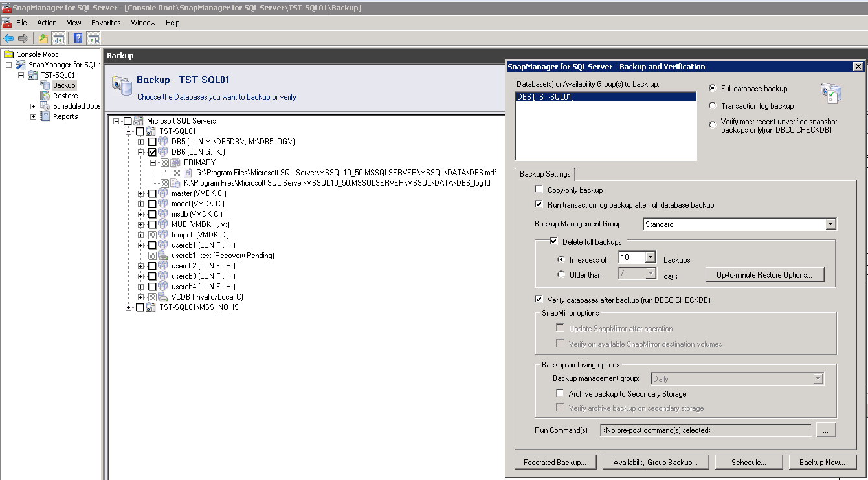Click the TST-SQL01\MSS_NO_IS instance icon
This screenshot has height=480, width=868.
pos(151,307)
